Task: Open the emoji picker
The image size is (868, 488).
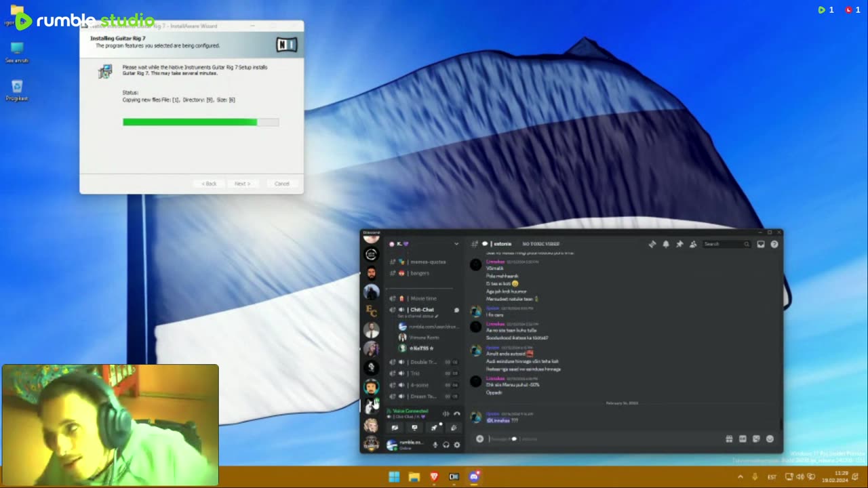Action: point(770,439)
